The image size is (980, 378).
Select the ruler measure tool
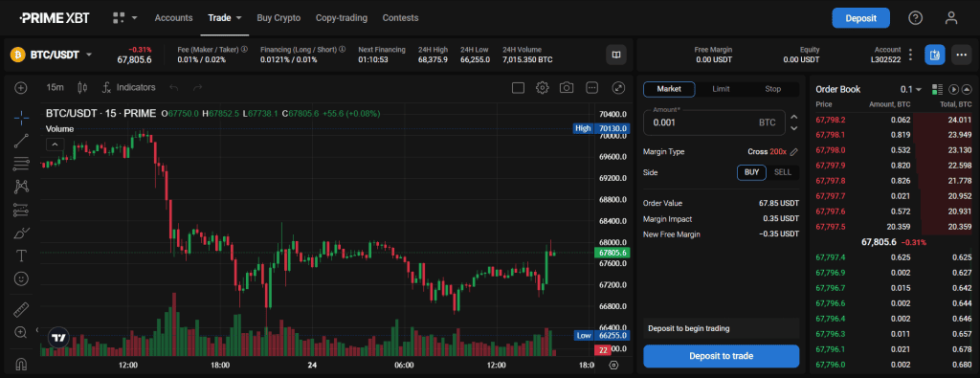tap(21, 309)
